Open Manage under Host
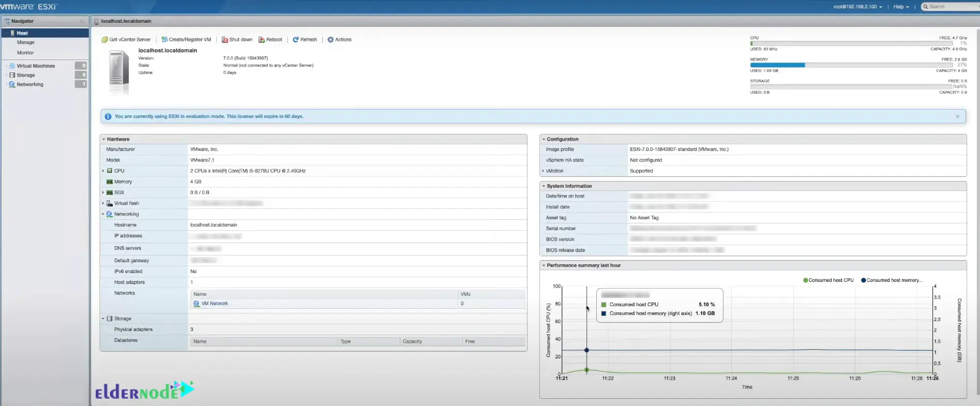 pos(26,42)
